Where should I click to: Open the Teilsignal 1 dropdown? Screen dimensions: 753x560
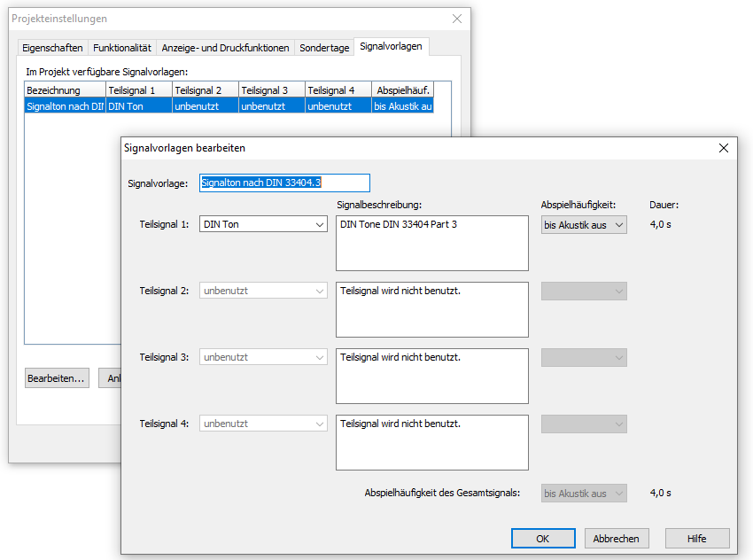264,225
